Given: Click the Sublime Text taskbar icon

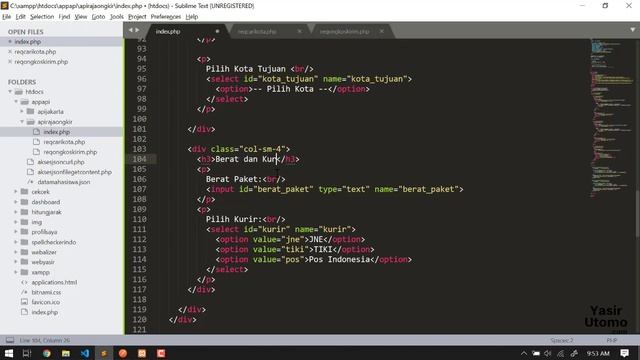Looking at the screenshot, I should pos(104,353).
